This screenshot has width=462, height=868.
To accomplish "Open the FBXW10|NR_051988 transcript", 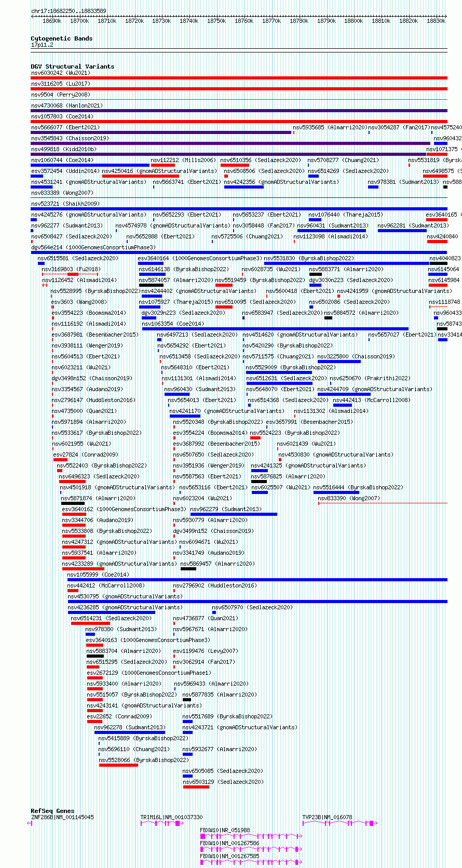I will click(x=225, y=830).
